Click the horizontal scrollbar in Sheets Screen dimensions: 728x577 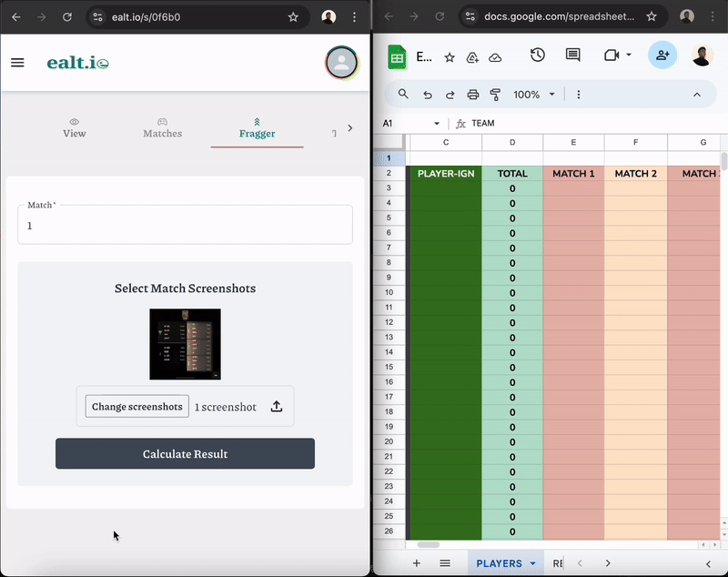(x=428, y=544)
